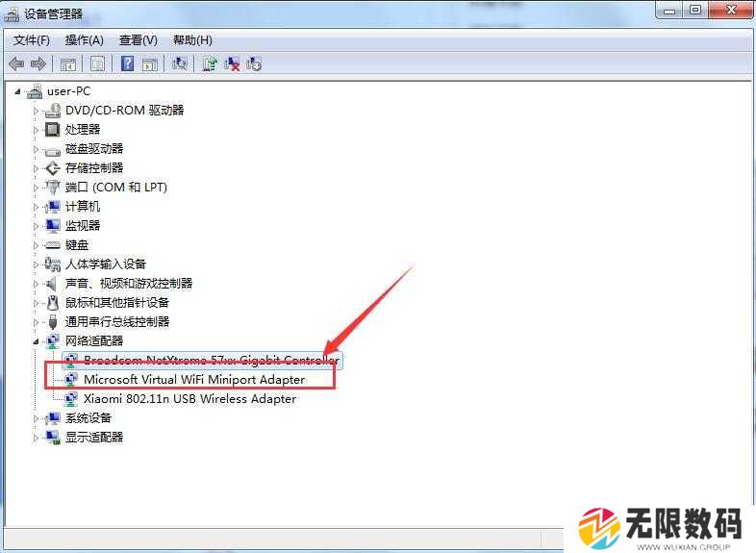Expand the 计算机 node
Image resolution: width=756 pixels, height=553 pixels.
pyautogui.click(x=36, y=207)
